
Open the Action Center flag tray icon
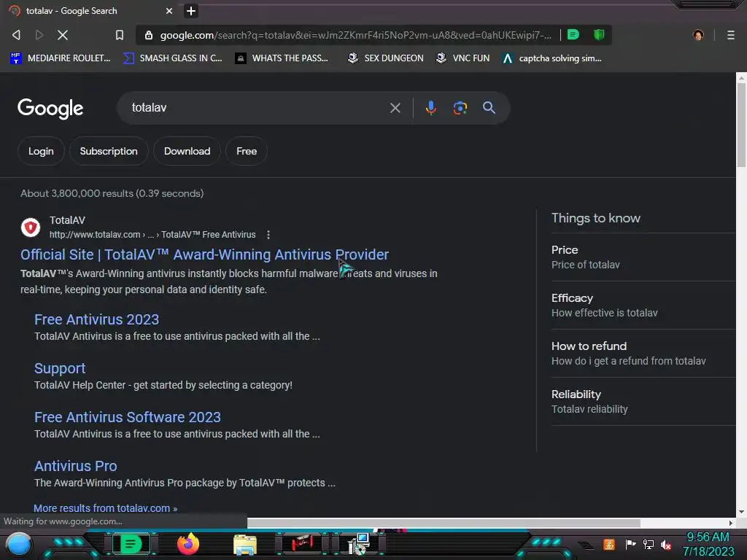pos(630,544)
